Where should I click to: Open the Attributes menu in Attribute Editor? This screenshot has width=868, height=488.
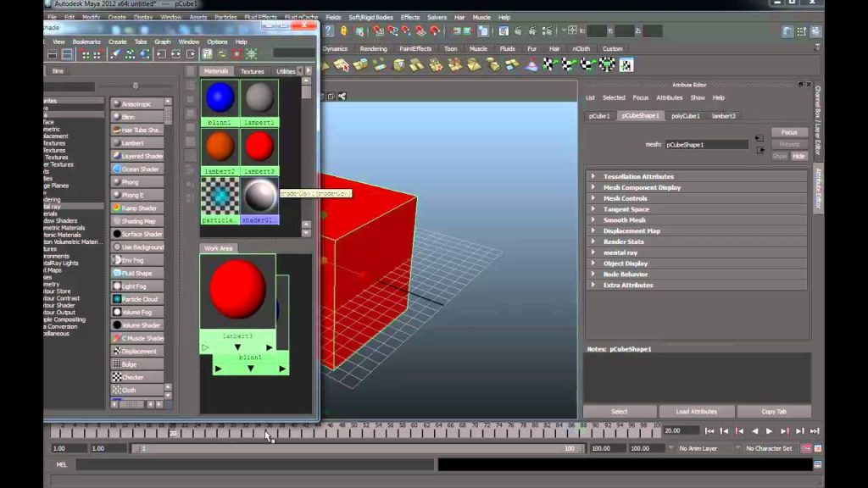[670, 98]
